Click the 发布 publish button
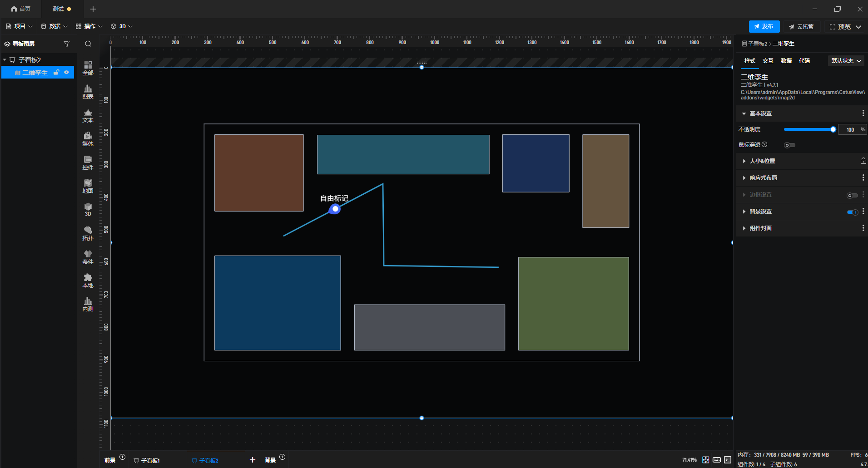The width and height of the screenshot is (868, 468). click(x=764, y=26)
